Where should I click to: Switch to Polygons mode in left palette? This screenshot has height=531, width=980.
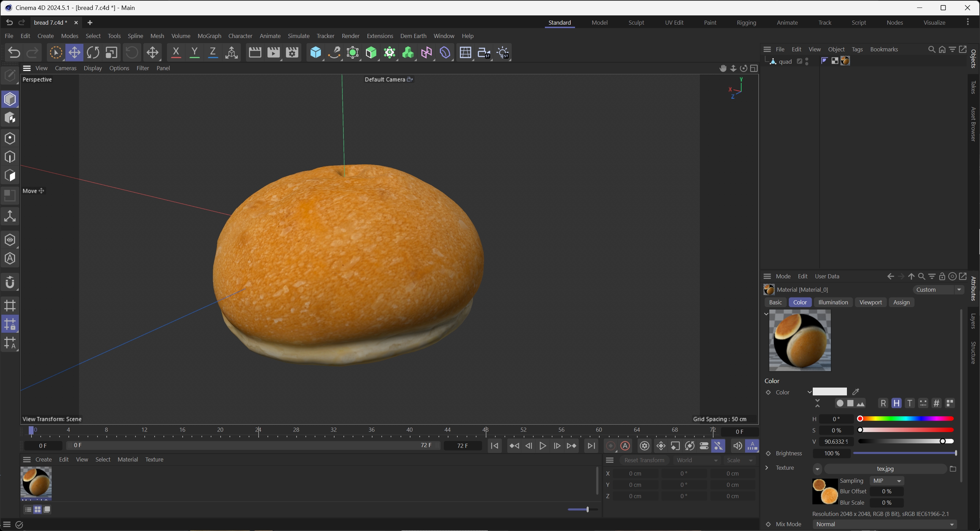pos(10,176)
